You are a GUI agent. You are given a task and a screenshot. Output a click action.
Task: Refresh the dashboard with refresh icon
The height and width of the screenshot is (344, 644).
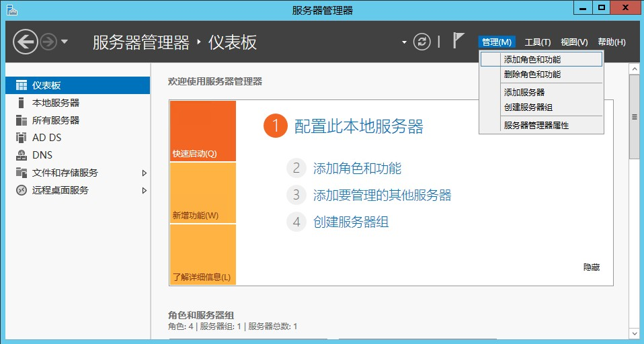(421, 42)
